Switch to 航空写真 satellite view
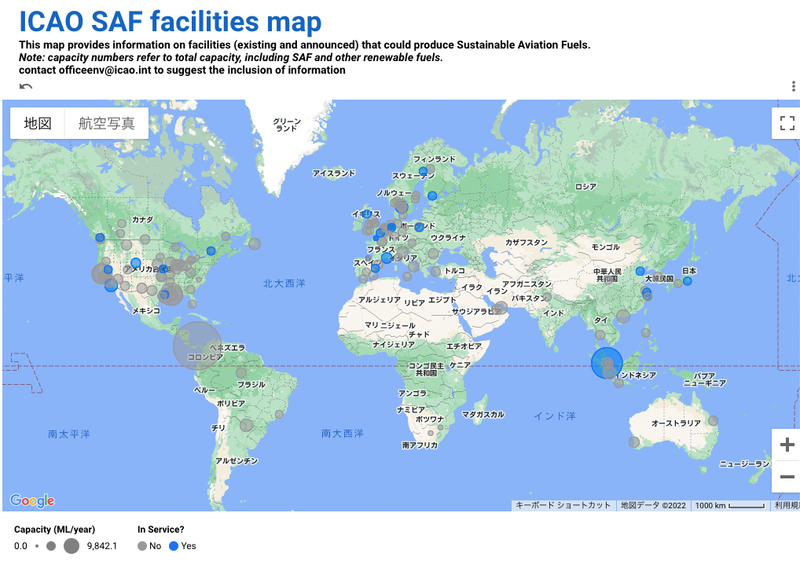 click(107, 123)
